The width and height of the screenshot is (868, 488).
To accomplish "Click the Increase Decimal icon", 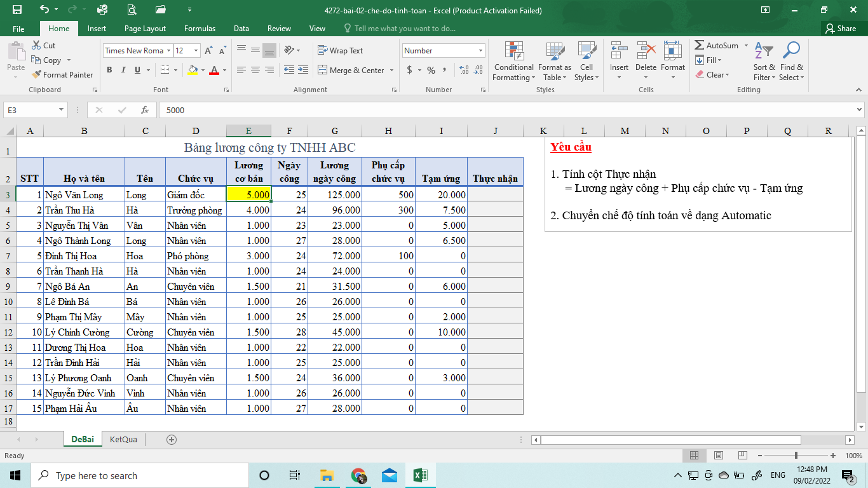I will [463, 71].
